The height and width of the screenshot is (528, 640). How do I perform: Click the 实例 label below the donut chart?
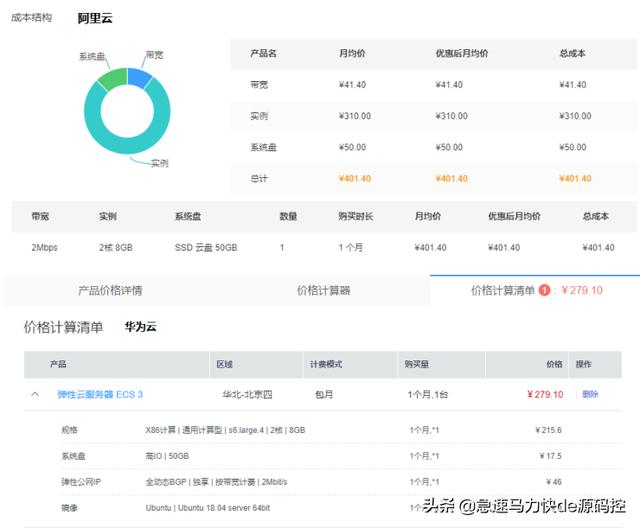[x=160, y=163]
